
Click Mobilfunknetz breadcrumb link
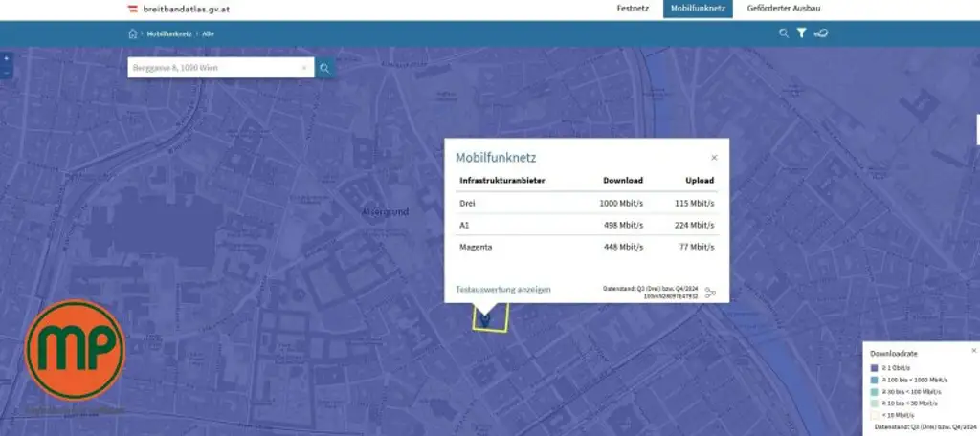(169, 33)
